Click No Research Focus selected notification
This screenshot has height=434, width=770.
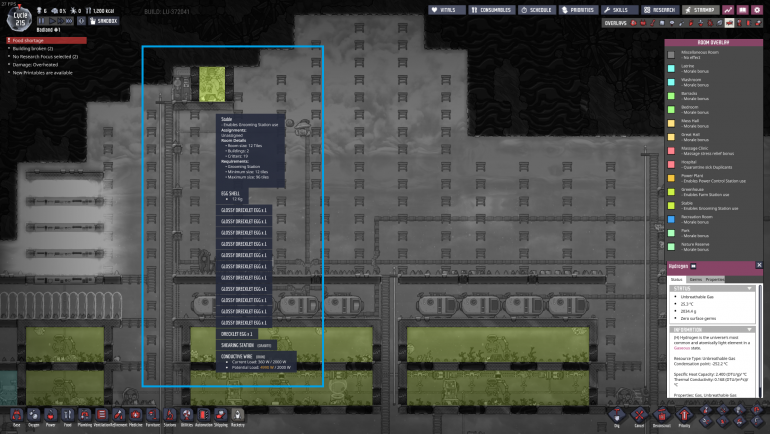[45, 56]
